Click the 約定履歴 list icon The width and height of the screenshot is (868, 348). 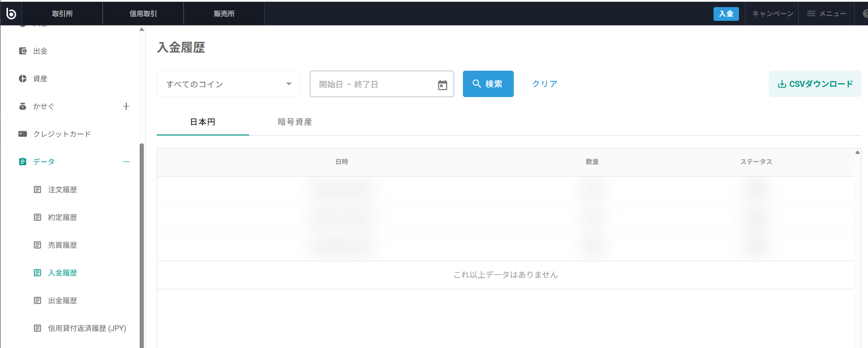point(37,217)
